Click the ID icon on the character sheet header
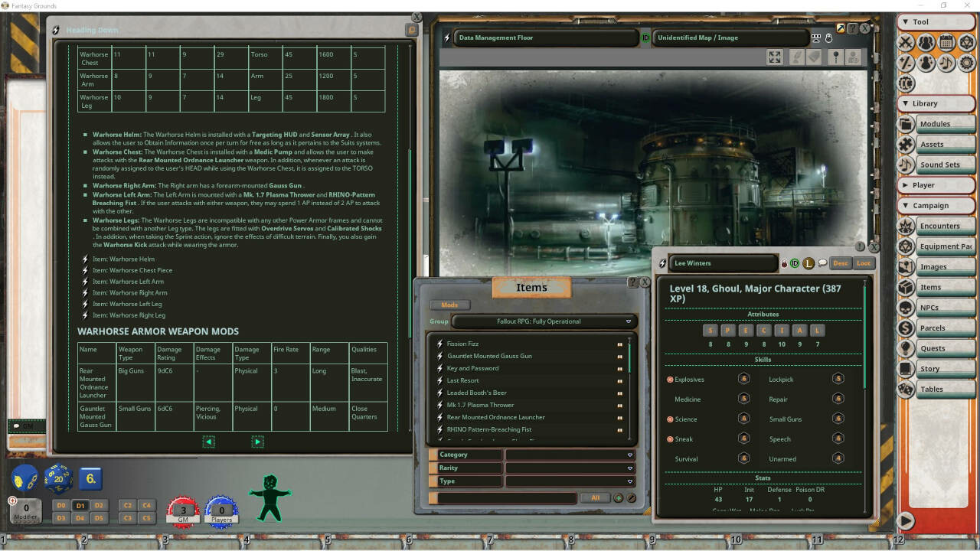Viewport: 980px width, 551px height. tap(794, 263)
